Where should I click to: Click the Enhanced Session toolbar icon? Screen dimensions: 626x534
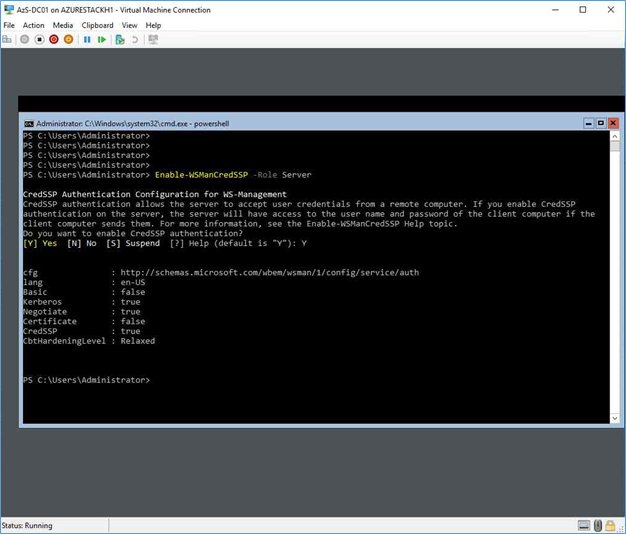[153, 40]
